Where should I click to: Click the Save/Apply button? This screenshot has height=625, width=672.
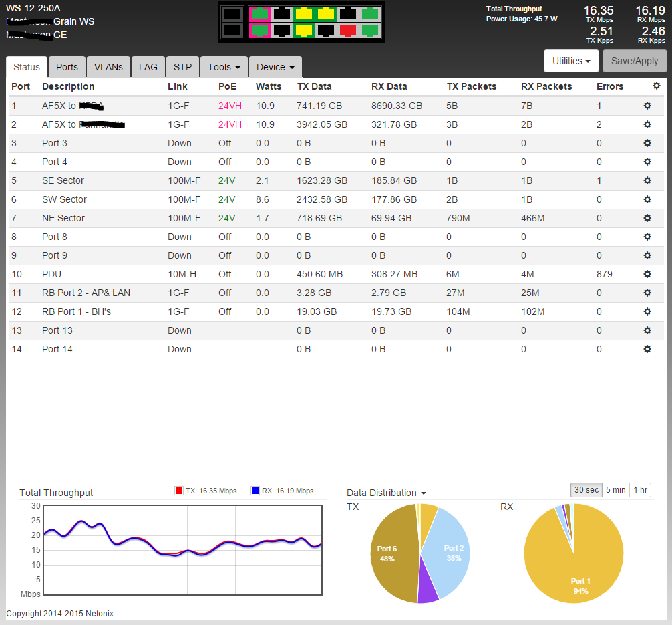click(x=635, y=61)
